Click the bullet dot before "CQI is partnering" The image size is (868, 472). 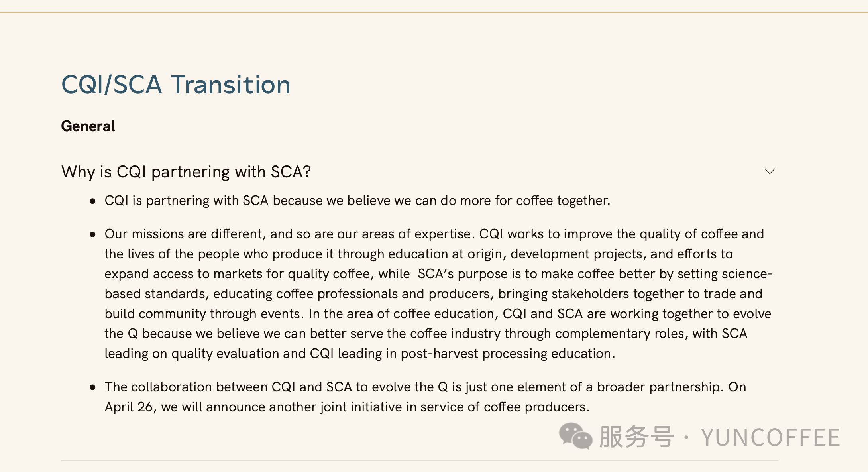[93, 201]
